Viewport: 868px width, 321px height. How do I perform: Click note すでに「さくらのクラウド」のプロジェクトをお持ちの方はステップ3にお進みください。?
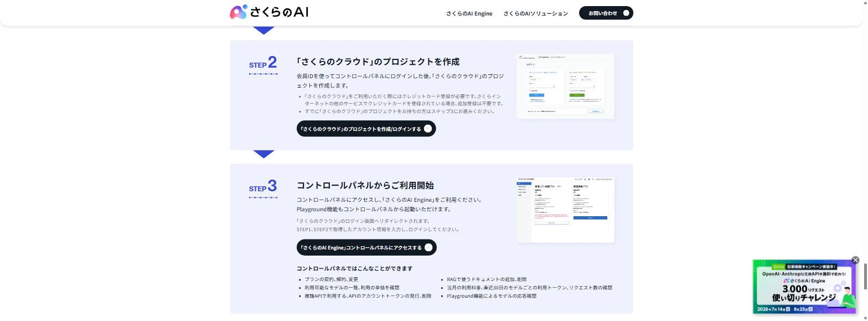click(400, 111)
